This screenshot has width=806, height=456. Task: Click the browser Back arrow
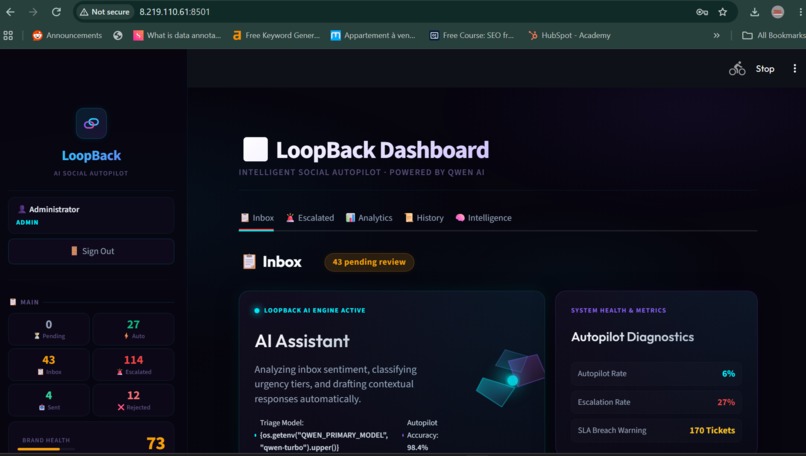point(10,12)
